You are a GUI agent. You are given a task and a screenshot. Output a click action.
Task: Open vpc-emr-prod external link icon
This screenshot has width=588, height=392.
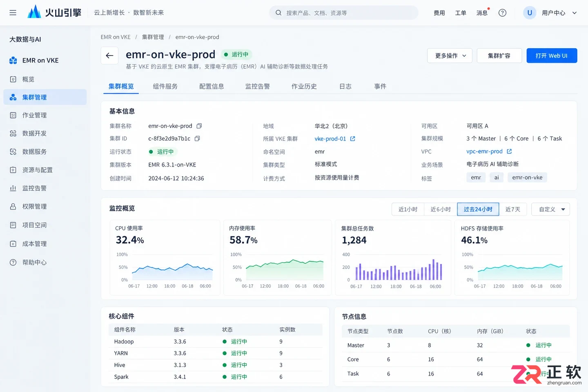(509, 151)
